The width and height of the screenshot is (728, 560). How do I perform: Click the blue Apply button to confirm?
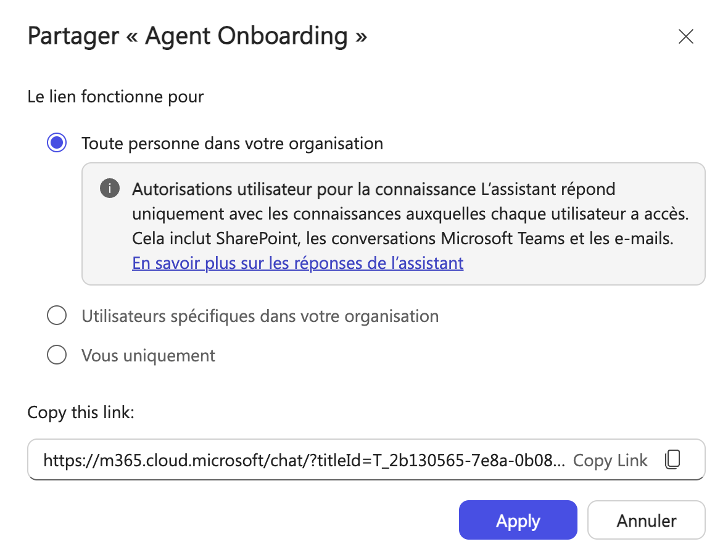518,520
